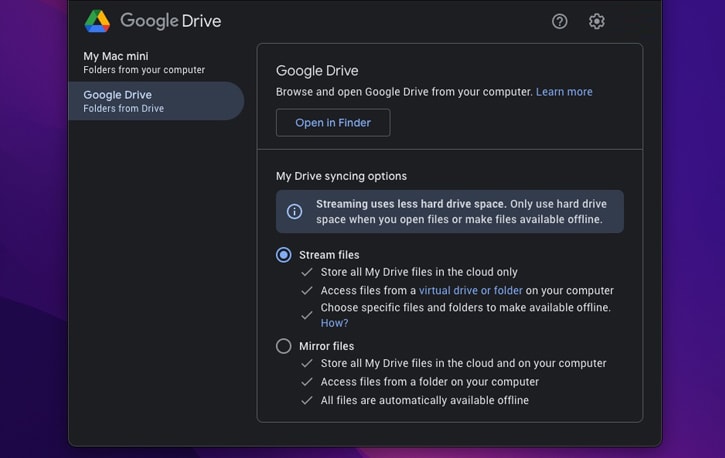The width and height of the screenshot is (725, 458).
Task: Click the info icon in streaming notice
Action: pyautogui.click(x=294, y=212)
